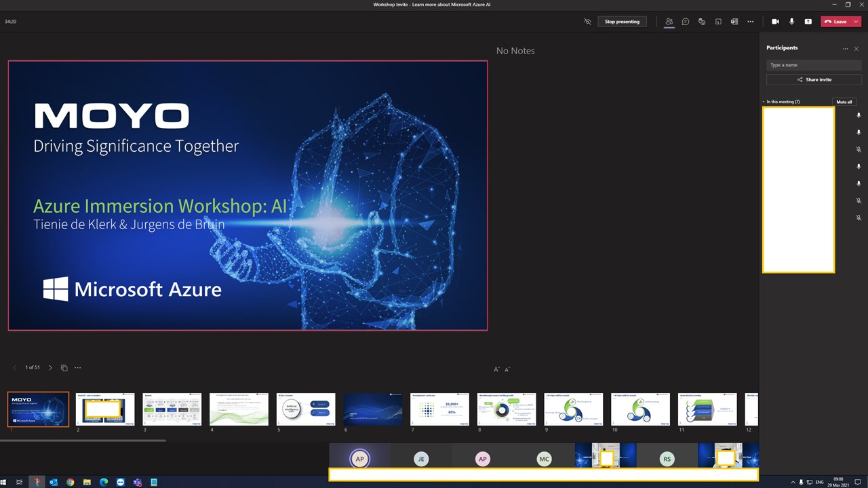Open breakout rooms icon
868x488 pixels.
tap(718, 22)
